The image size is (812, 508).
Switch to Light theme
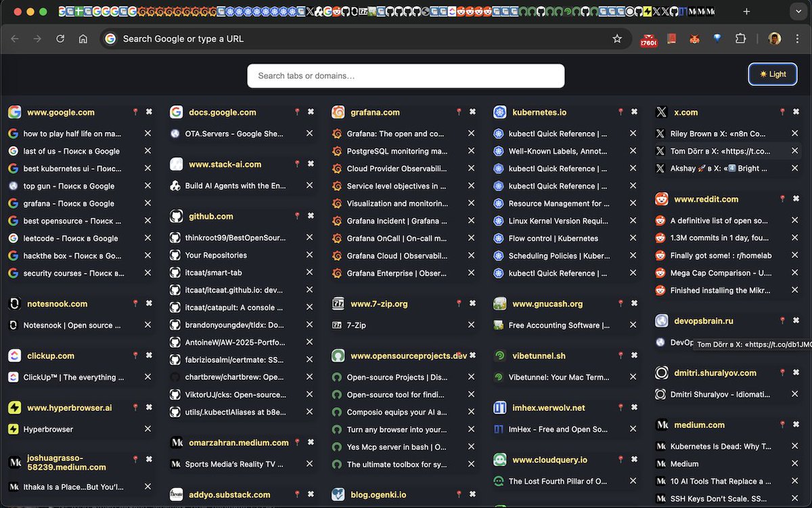tap(773, 75)
